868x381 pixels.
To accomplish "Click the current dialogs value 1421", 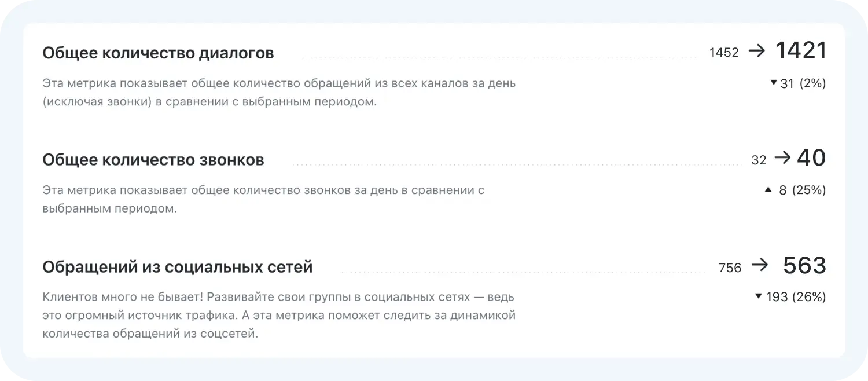I will (x=801, y=51).
